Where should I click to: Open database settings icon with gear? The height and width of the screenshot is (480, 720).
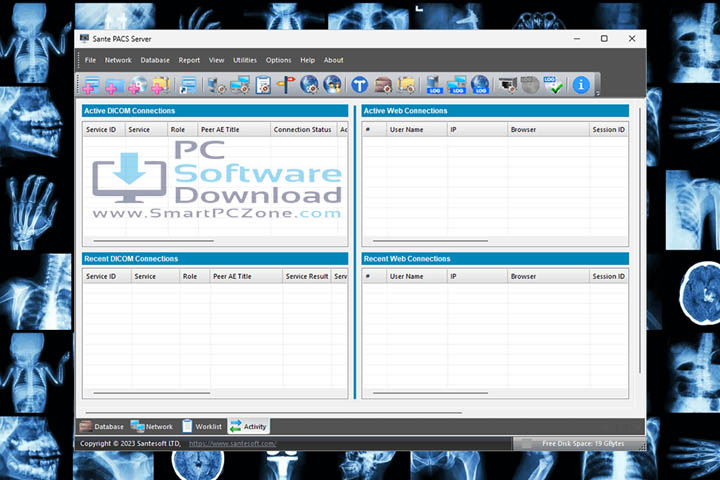(382, 85)
